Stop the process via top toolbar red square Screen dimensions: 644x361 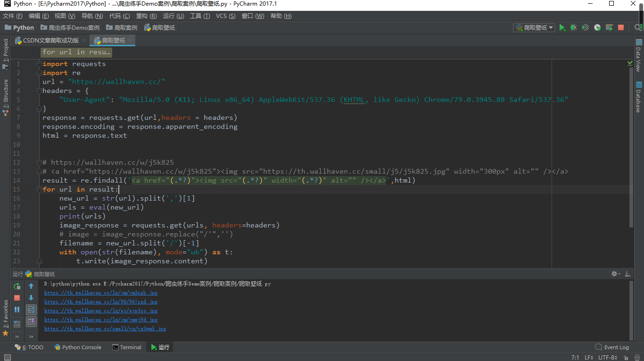point(621,28)
